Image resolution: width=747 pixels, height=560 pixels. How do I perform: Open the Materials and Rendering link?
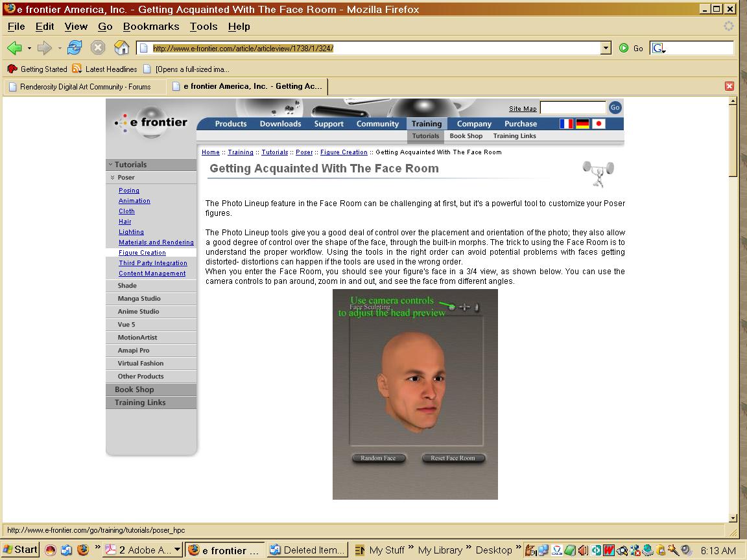pyautogui.click(x=156, y=242)
